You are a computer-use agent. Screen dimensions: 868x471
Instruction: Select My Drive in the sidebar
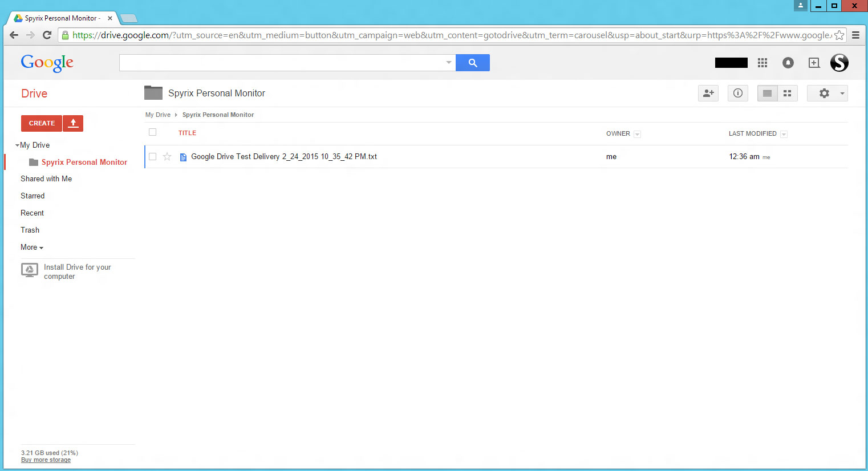coord(35,145)
